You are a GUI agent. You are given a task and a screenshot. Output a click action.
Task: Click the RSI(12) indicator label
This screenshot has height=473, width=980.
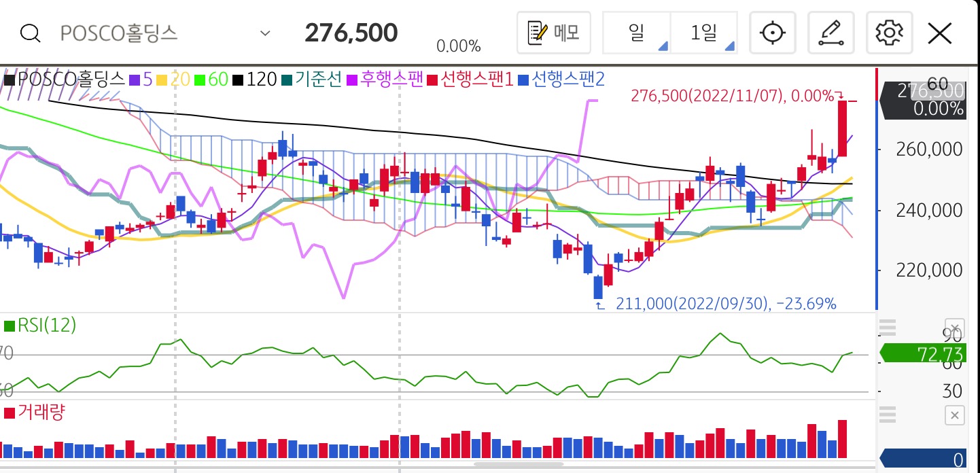pyautogui.click(x=40, y=326)
